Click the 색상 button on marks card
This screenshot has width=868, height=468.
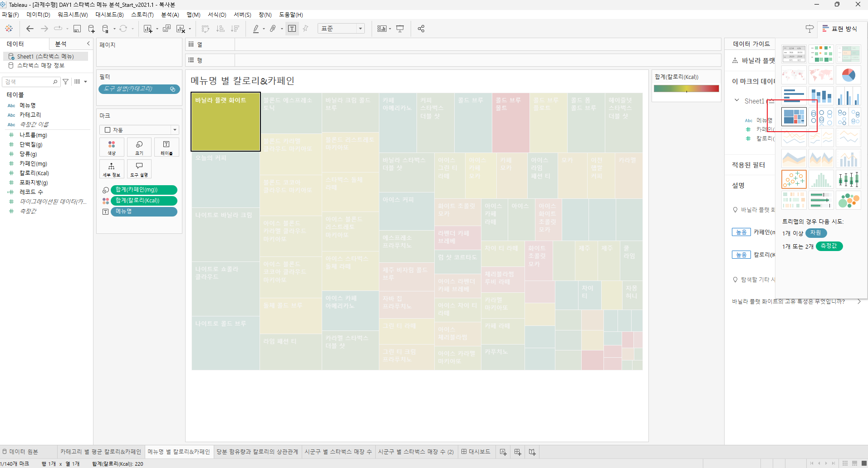pos(112,148)
